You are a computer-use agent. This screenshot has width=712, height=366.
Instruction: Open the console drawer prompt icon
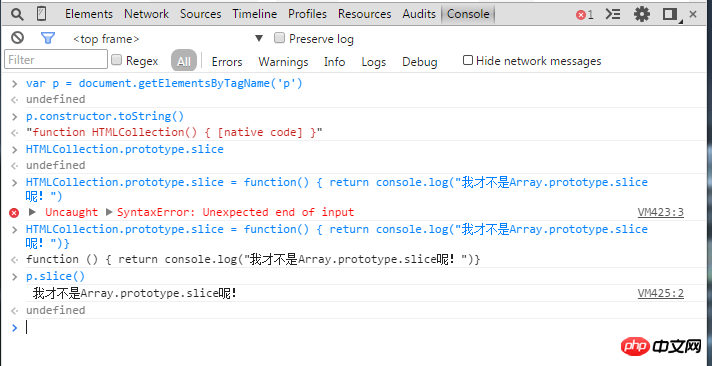[613, 14]
